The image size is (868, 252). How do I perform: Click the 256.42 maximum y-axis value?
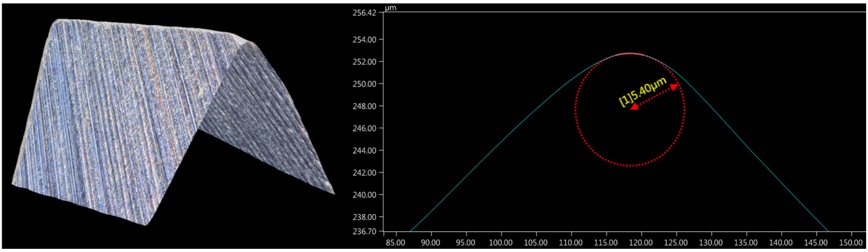(364, 13)
